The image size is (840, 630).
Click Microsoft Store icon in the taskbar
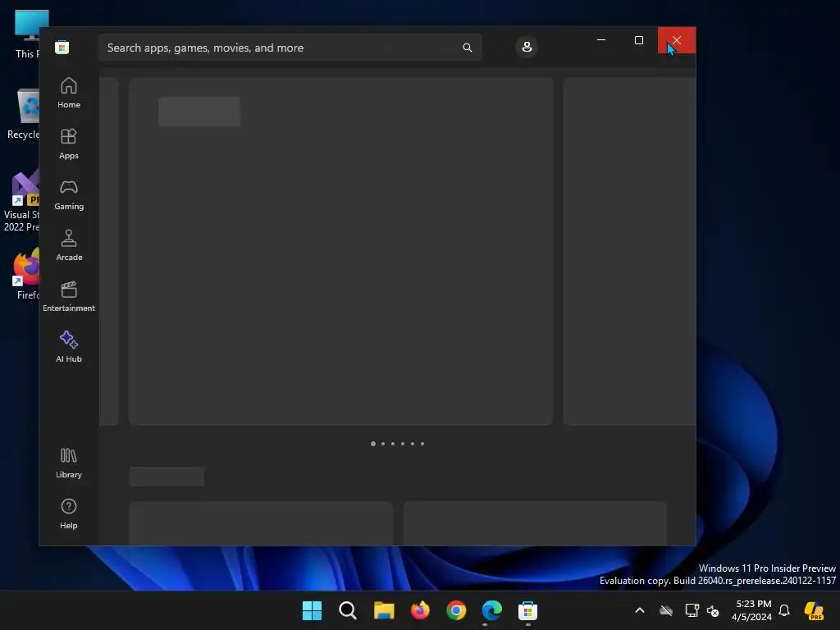click(x=527, y=610)
